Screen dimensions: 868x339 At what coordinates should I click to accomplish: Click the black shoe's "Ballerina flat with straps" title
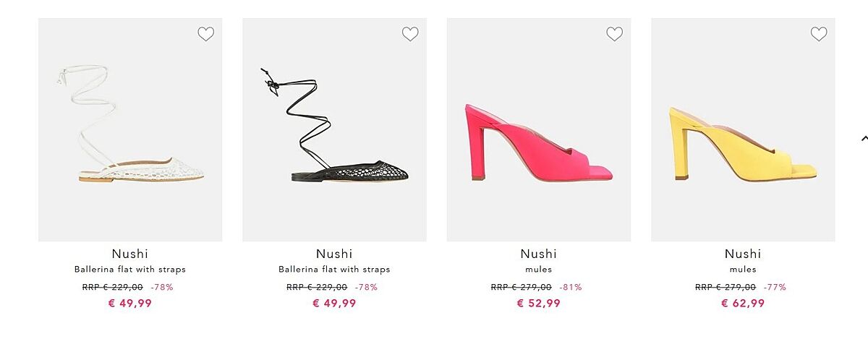point(334,270)
